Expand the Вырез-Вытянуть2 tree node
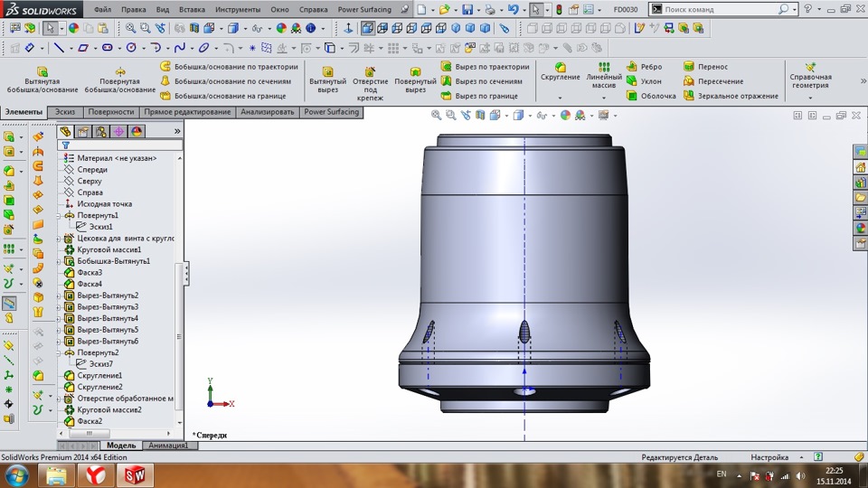This screenshot has height=488, width=868. (x=60, y=296)
